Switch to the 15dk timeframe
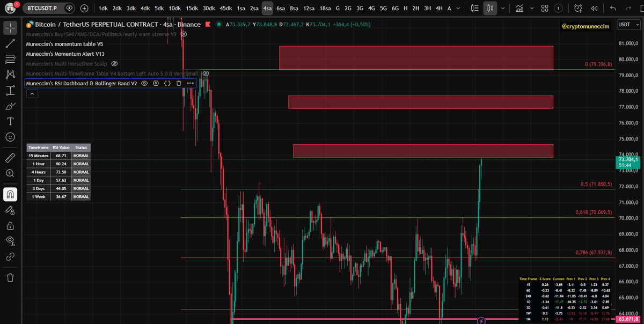The image size is (644, 324). pos(192,9)
